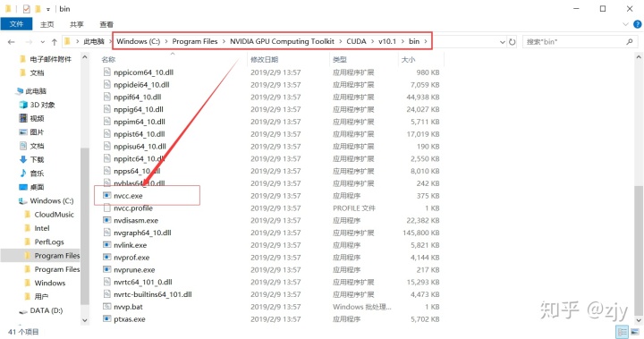Select the nvlink.exe file icon

tap(106, 245)
